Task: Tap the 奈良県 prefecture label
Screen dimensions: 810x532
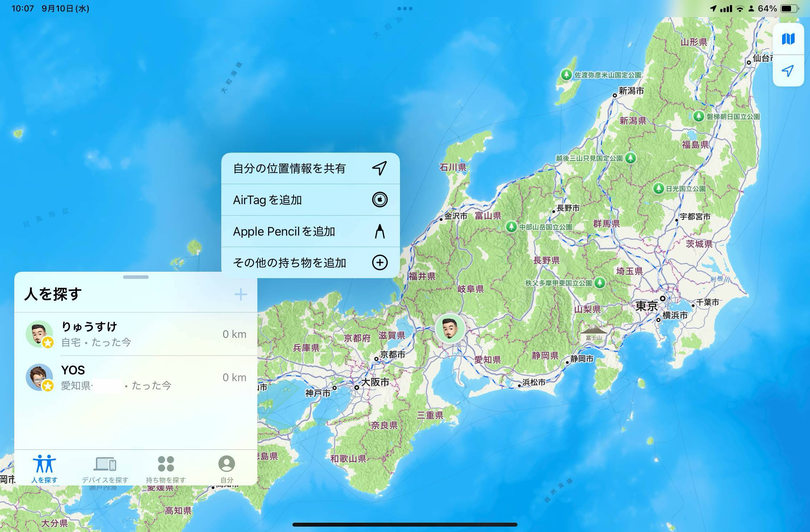Action: tap(384, 425)
